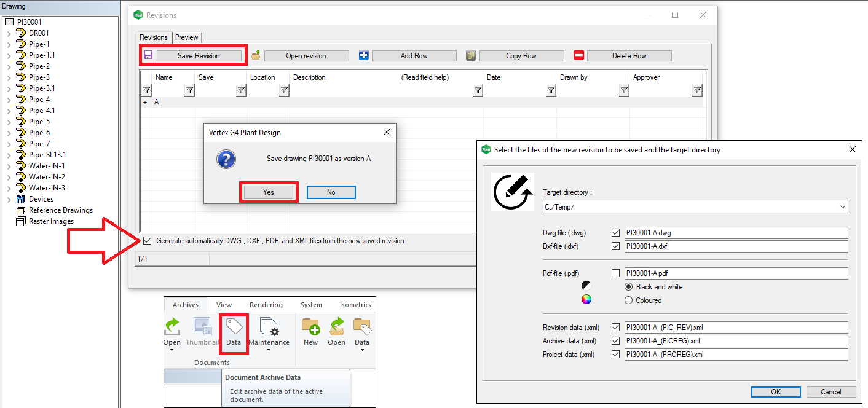868x408 pixels.
Task: Open the dropdown arrow under the Open ribbon button
Action: (172, 351)
